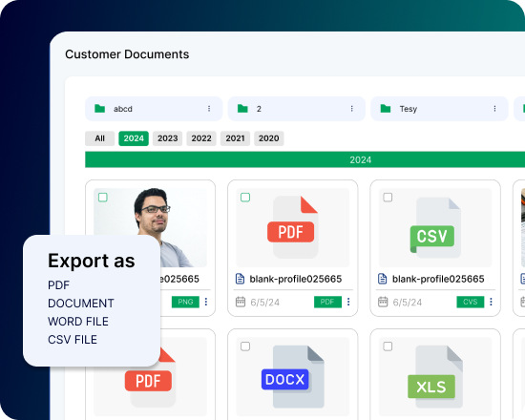The height and width of the screenshot is (420, 525).
Task: Open options menu for folder 2
Action: [x=351, y=109]
